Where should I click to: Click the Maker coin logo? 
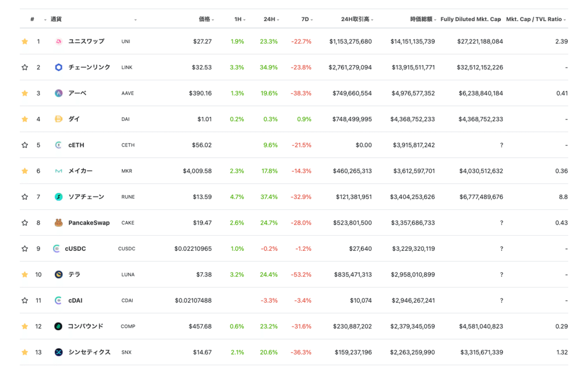pyautogui.click(x=60, y=171)
